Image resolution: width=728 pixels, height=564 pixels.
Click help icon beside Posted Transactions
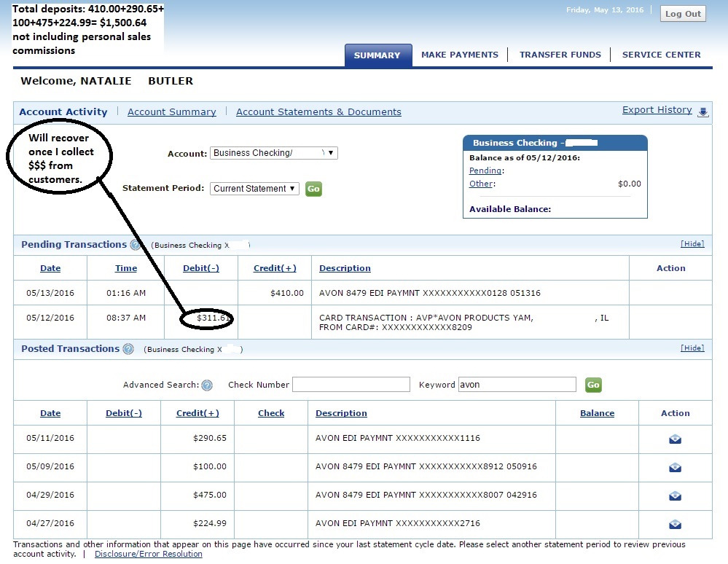click(128, 349)
